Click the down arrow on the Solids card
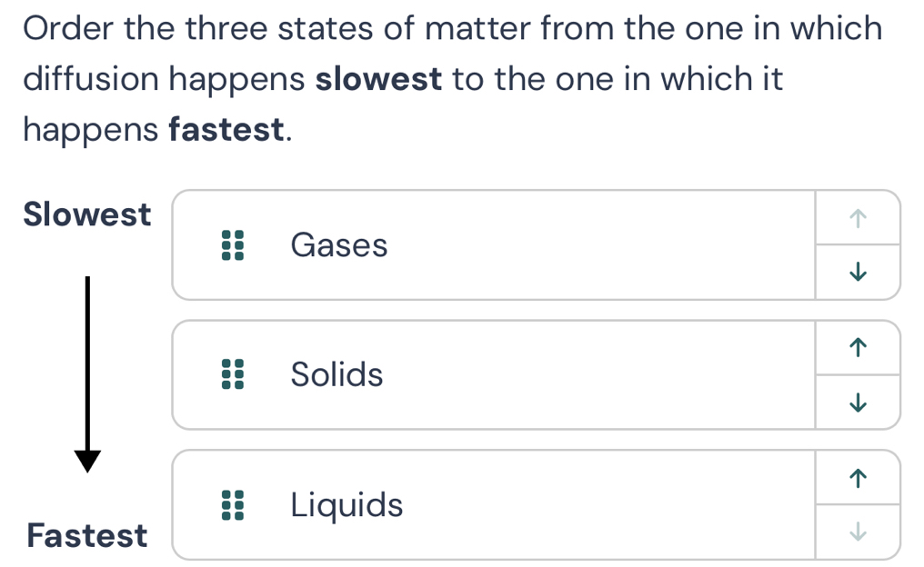Viewport: 924px width, 567px height. (x=857, y=402)
